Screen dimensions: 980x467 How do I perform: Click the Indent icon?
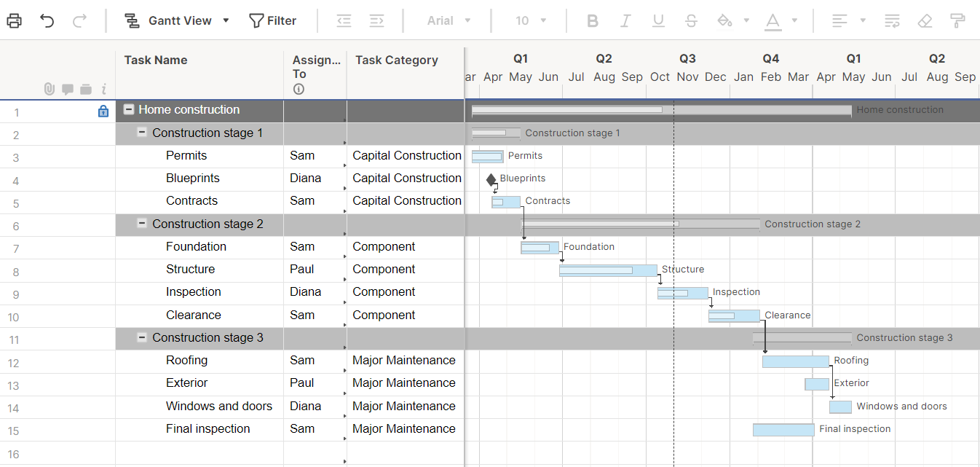pyautogui.click(x=376, y=21)
